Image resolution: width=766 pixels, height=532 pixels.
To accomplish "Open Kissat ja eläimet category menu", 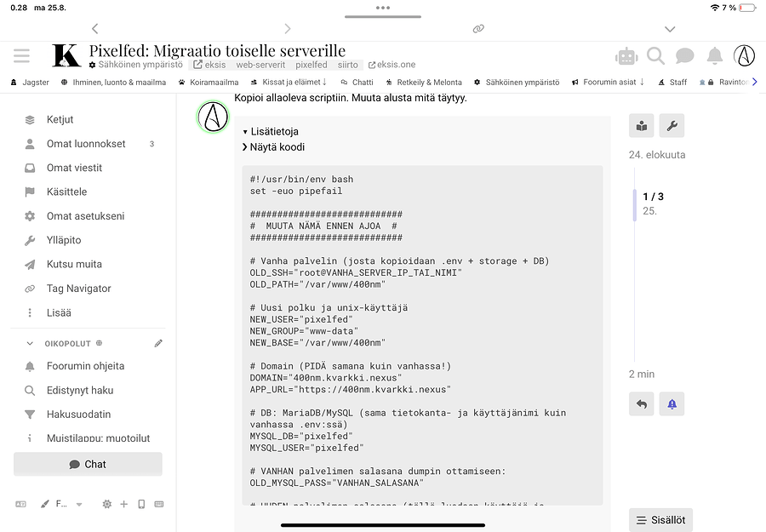I will 289,82.
